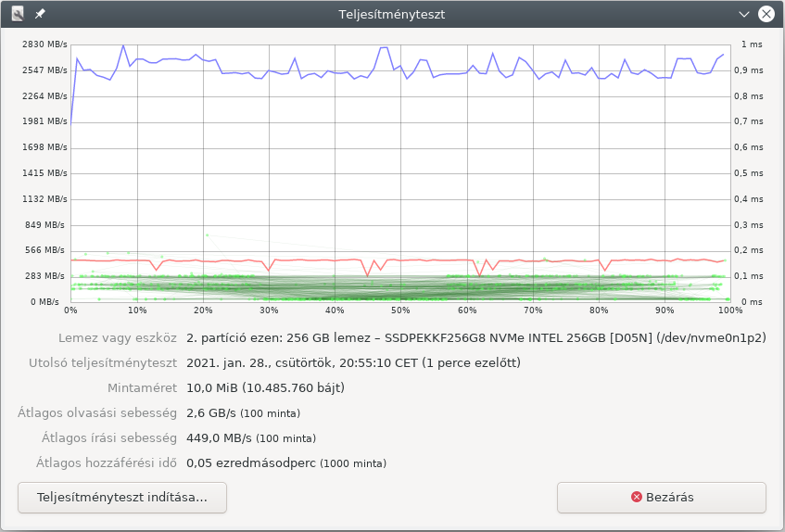
Task: Click the 100% axis label on the chart
Action: click(x=730, y=310)
